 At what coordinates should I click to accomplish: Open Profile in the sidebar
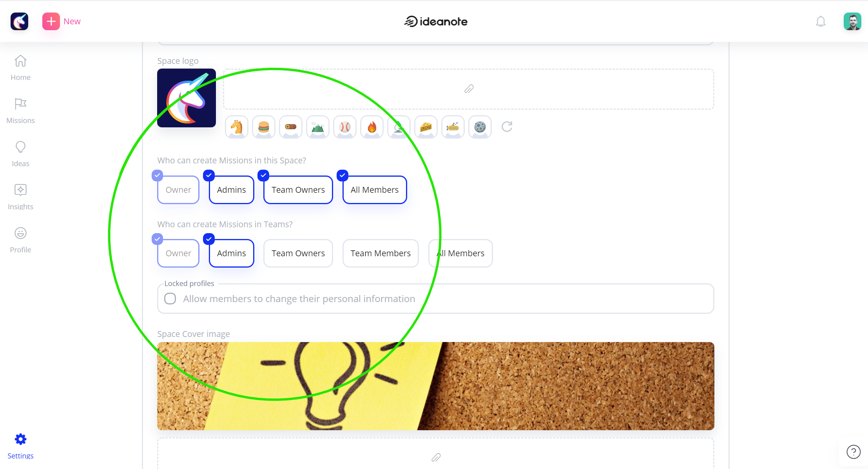(x=20, y=240)
